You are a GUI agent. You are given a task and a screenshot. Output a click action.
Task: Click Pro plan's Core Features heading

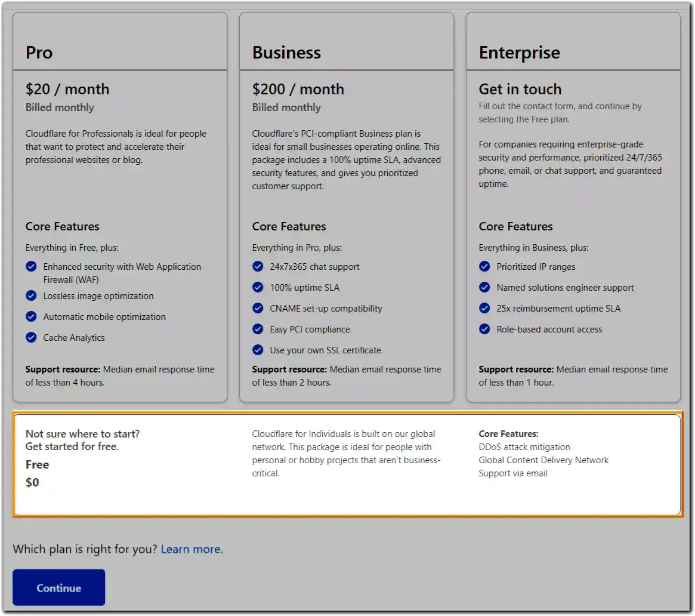(62, 226)
